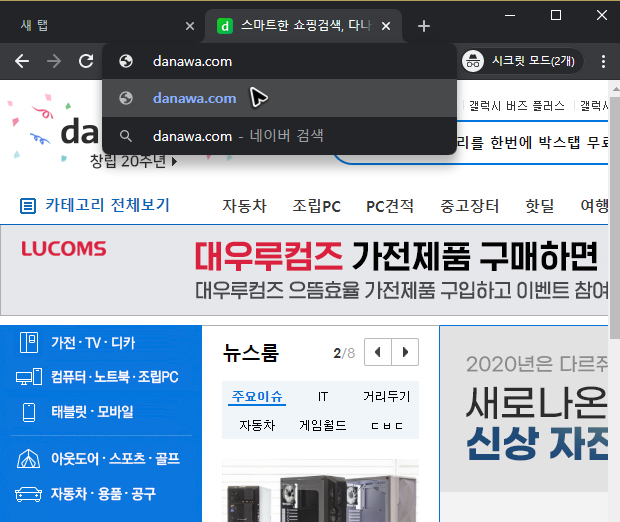Click the magnifier icon in search suggestion
This screenshot has height=522, width=620.
point(126,136)
